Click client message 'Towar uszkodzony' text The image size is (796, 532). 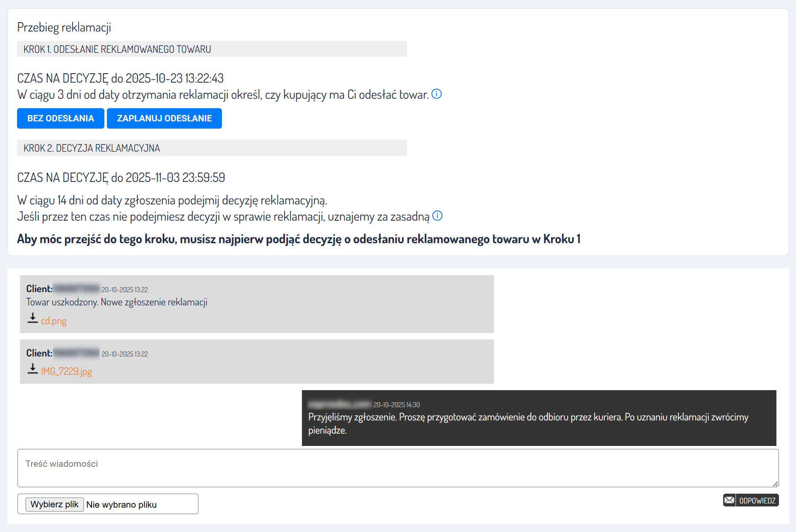click(117, 302)
